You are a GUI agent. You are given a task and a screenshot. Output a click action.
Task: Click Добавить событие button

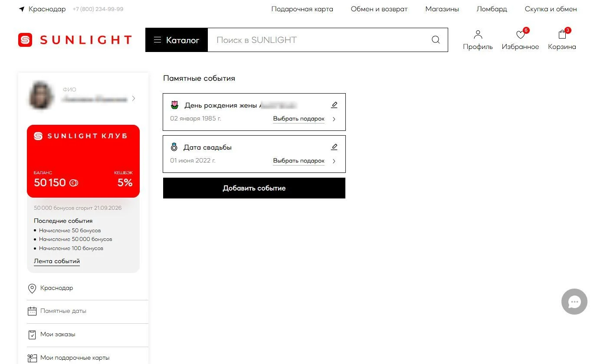click(254, 188)
